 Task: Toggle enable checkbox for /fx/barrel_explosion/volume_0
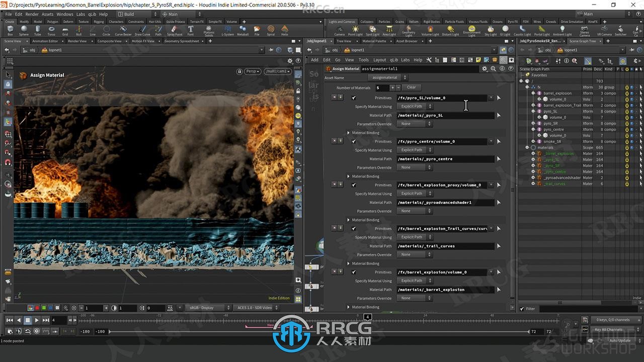click(354, 272)
